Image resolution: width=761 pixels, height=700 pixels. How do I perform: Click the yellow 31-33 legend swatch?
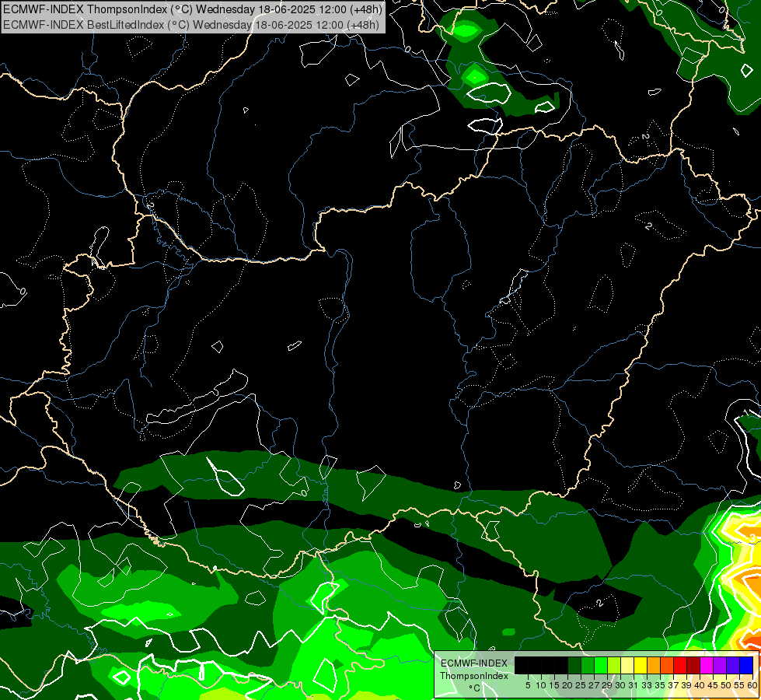point(641,666)
